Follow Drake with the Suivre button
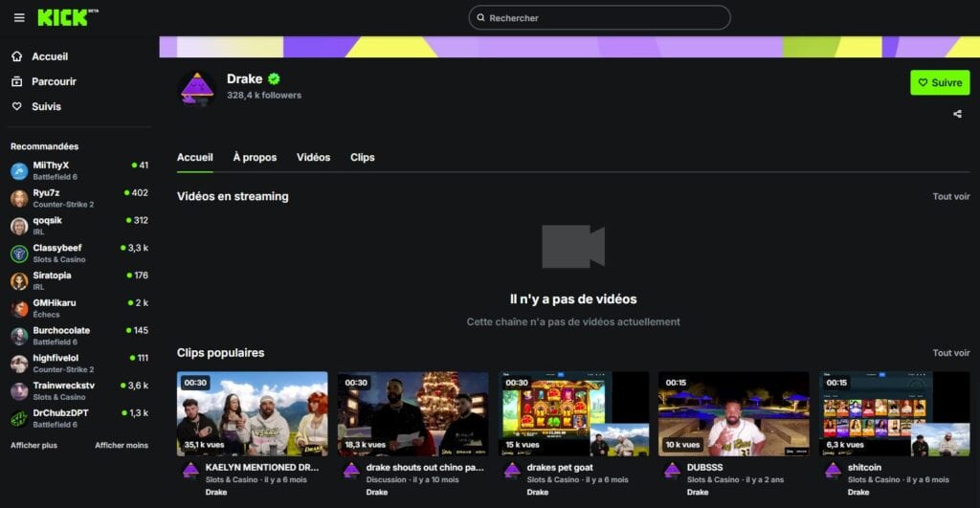The width and height of the screenshot is (980, 508). 940,82
